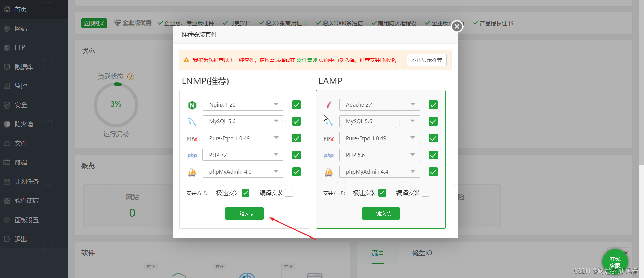Click the Nginx logo in the LNMP panel

pos(192,105)
